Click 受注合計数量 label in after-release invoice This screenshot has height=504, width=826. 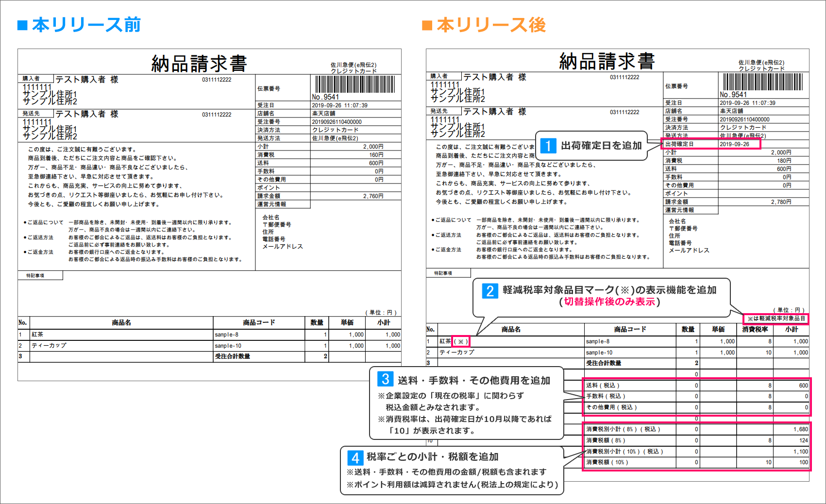point(604,363)
